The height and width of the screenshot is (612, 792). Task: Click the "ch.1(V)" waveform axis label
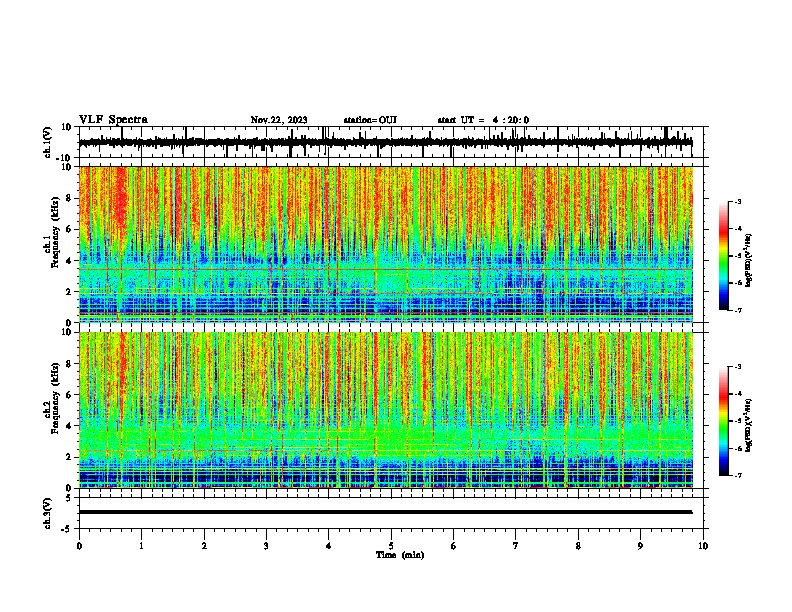click(x=48, y=142)
